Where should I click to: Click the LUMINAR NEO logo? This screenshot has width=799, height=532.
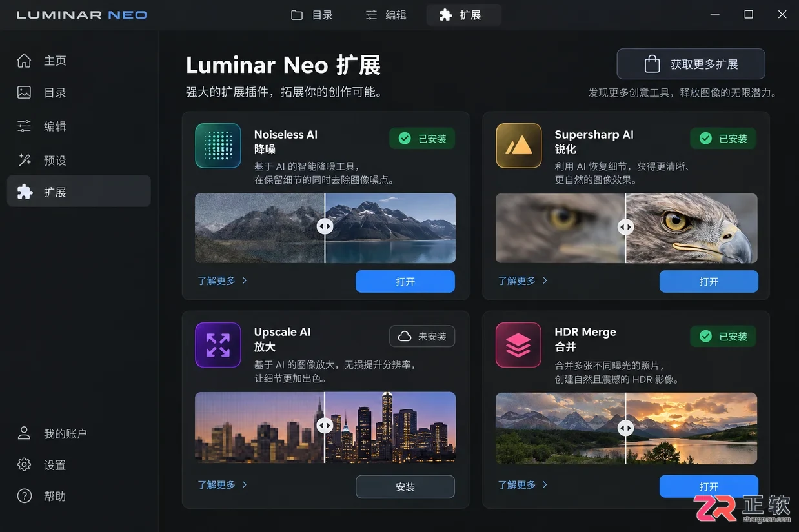(82, 15)
